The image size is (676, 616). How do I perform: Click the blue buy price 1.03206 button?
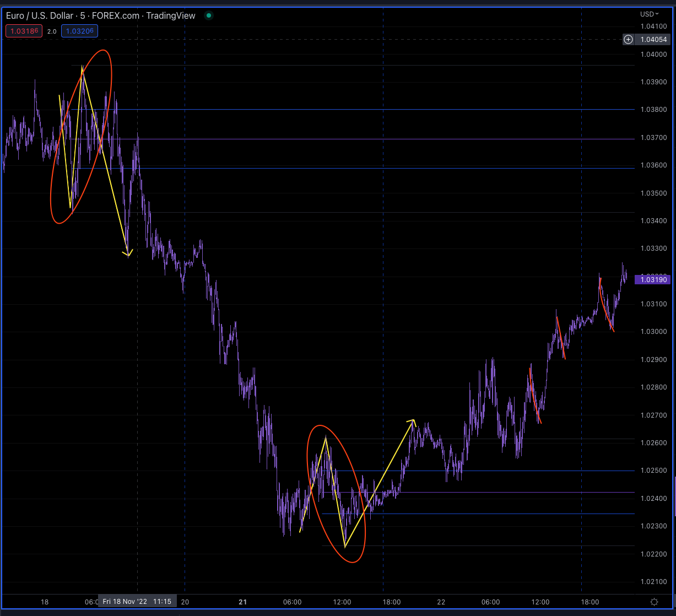(80, 31)
